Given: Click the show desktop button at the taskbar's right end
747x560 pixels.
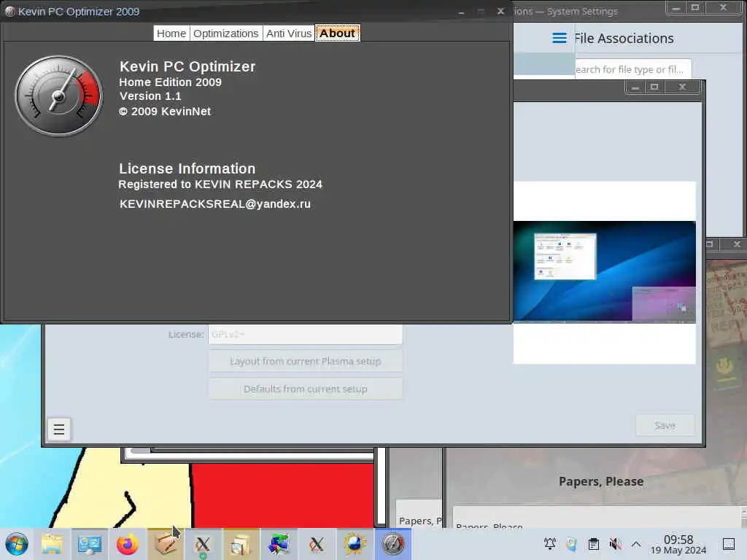Looking at the screenshot, I should (x=729, y=544).
